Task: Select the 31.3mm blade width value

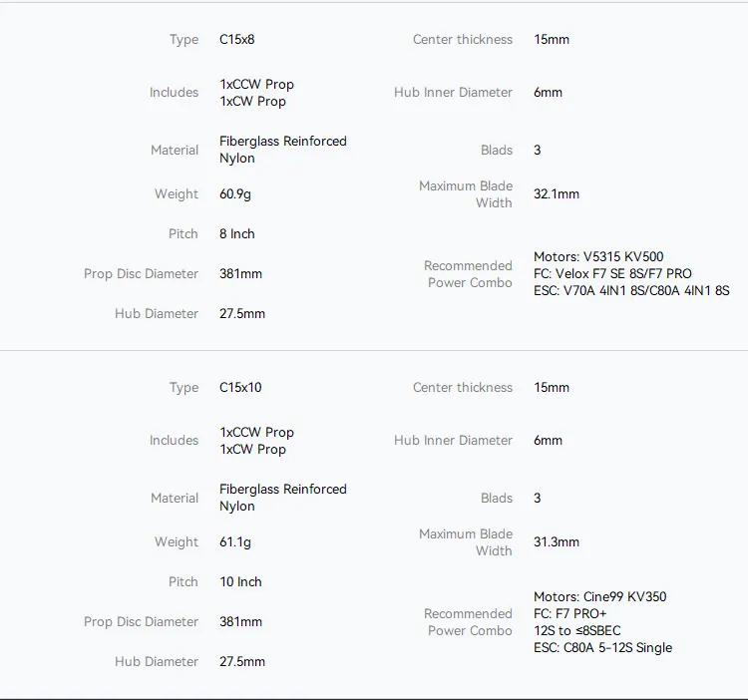Action: pyautogui.click(x=557, y=542)
